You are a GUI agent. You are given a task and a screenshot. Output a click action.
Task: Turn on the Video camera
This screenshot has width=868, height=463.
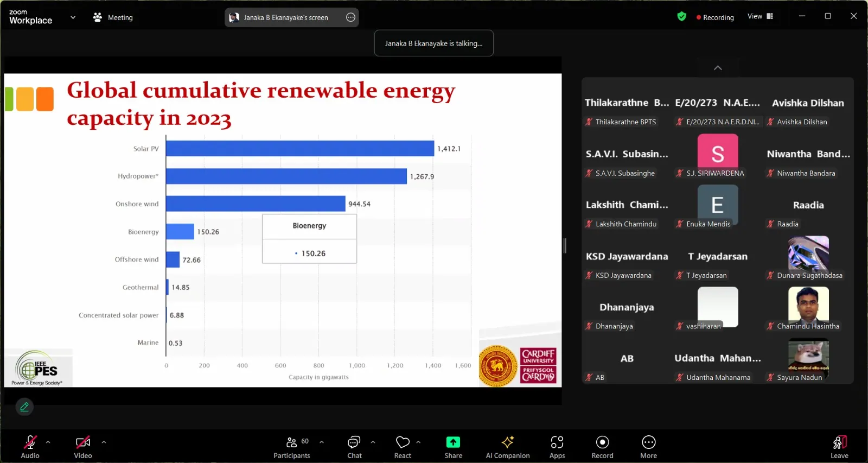tap(83, 442)
